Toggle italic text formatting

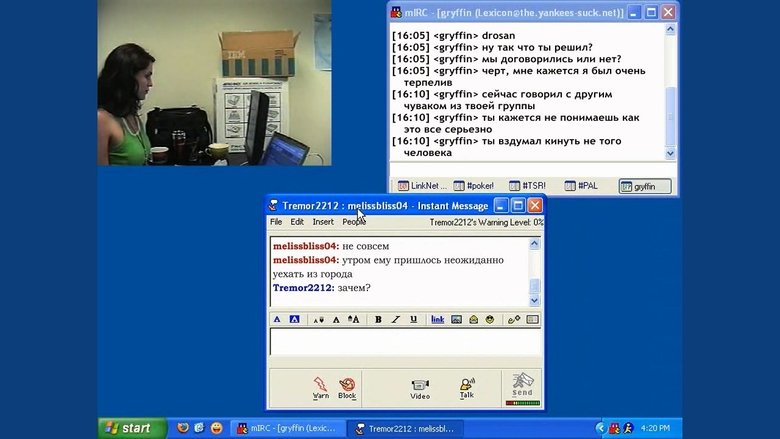coord(396,319)
